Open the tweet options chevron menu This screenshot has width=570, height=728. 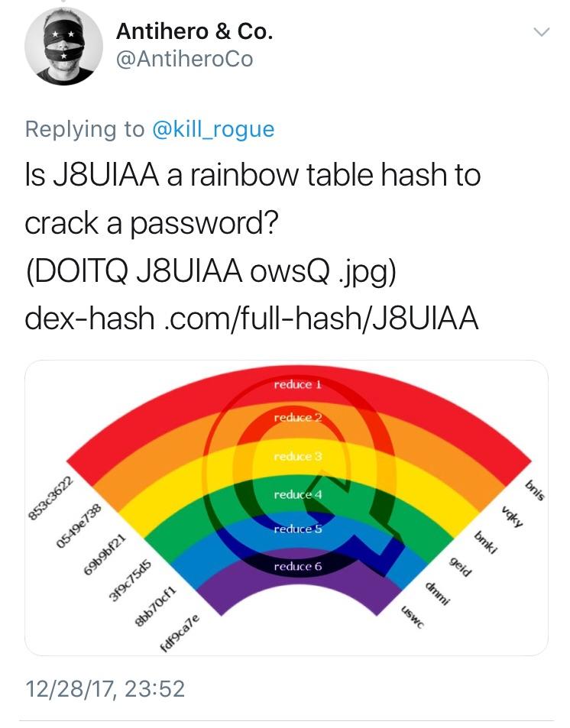pyautogui.click(x=541, y=32)
